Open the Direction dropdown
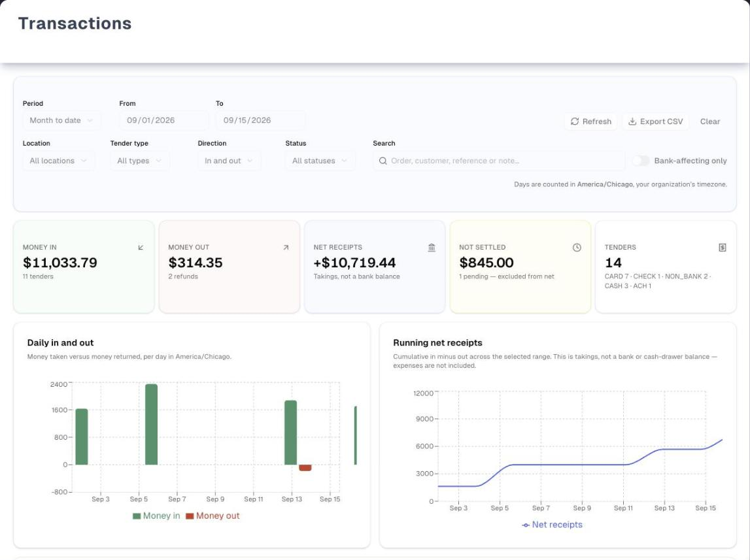Image resolution: width=750 pixels, height=560 pixels. click(229, 161)
